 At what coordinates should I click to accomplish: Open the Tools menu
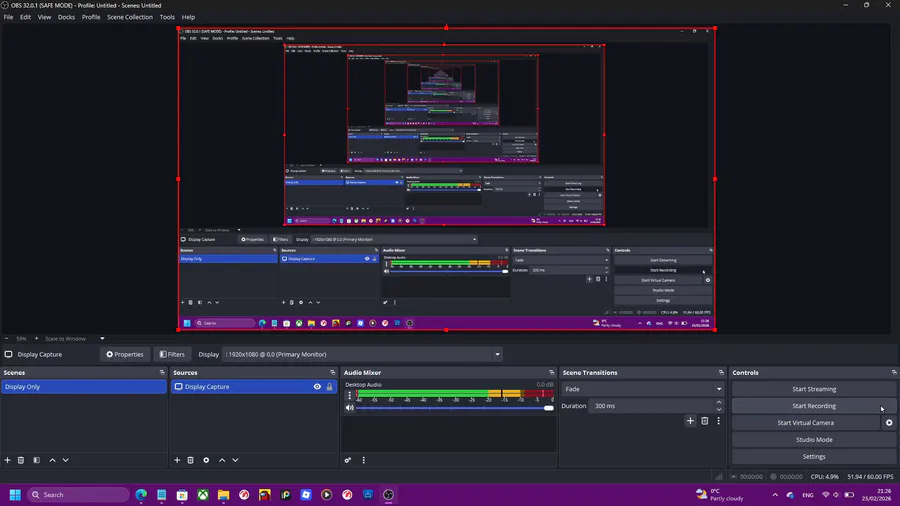click(x=167, y=17)
